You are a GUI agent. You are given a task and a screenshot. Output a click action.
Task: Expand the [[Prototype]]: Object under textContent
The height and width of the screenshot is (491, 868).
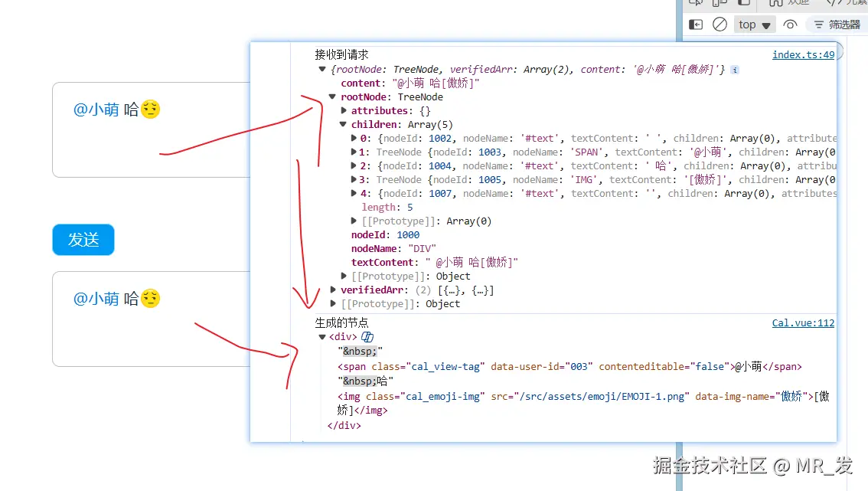click(343, 276)
